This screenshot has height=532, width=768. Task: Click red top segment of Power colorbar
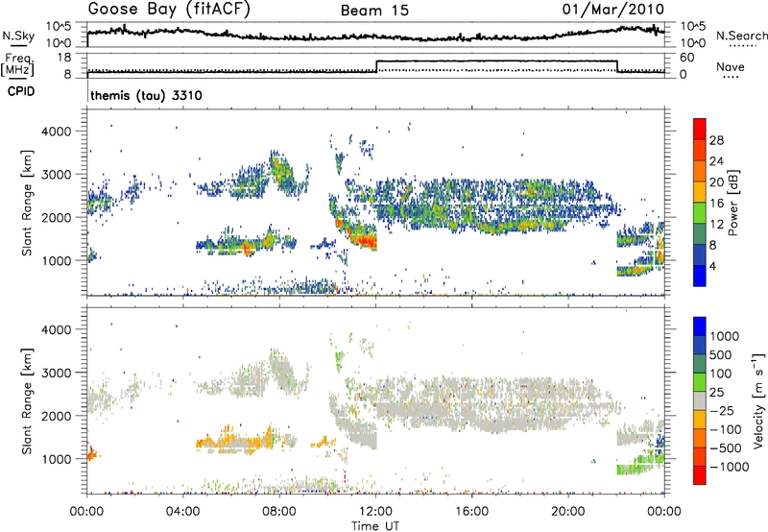pyautogui.click(x=700, y=129)
